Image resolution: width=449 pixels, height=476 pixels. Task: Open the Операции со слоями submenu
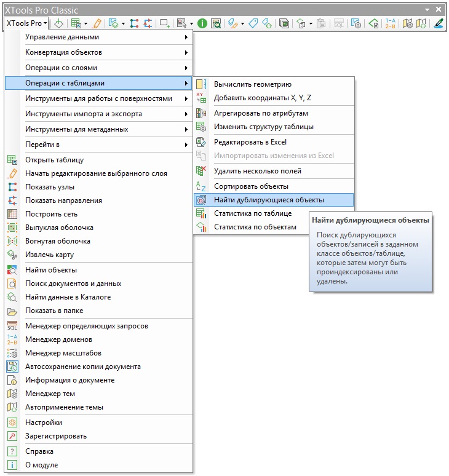coord(98,68)
